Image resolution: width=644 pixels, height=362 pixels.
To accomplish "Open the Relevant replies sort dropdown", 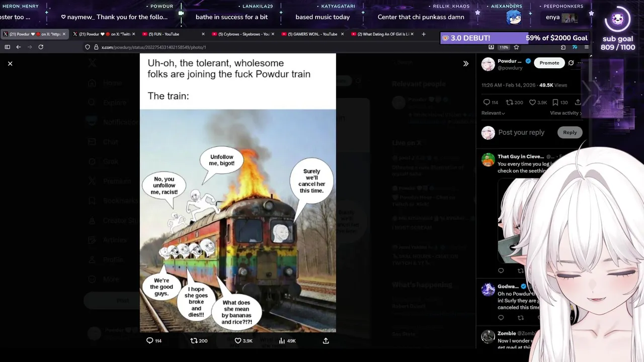I will pos(493,113).
